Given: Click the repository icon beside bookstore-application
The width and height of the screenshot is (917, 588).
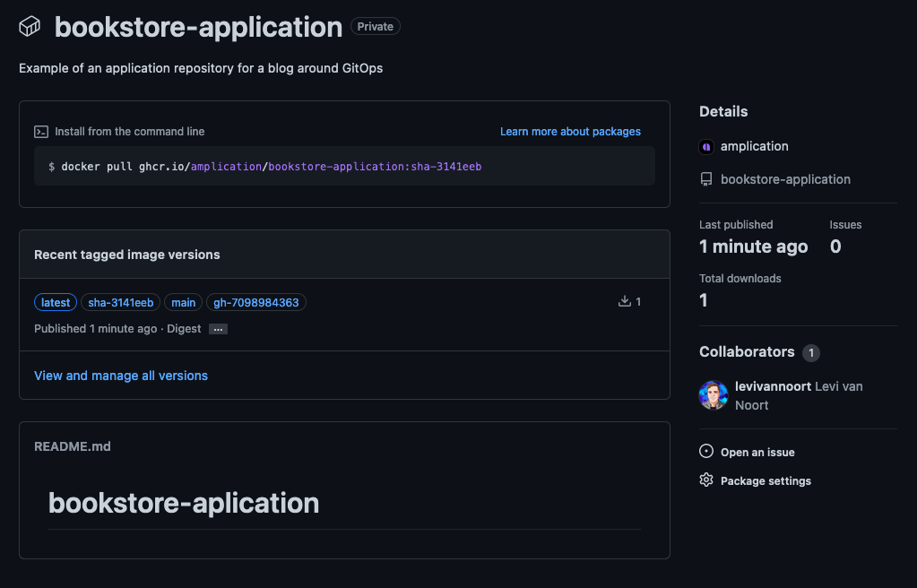Looking at the screenshot, I should tap(706, 179).
